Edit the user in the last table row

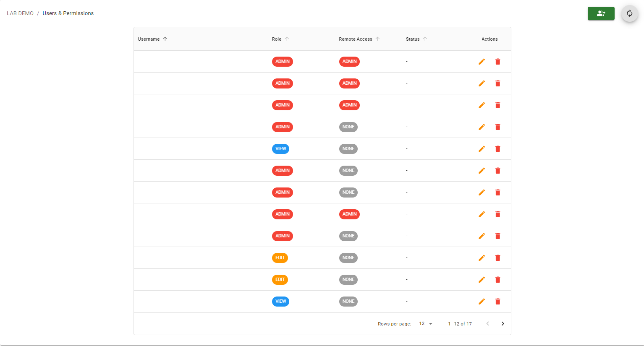tap(482, 302)
